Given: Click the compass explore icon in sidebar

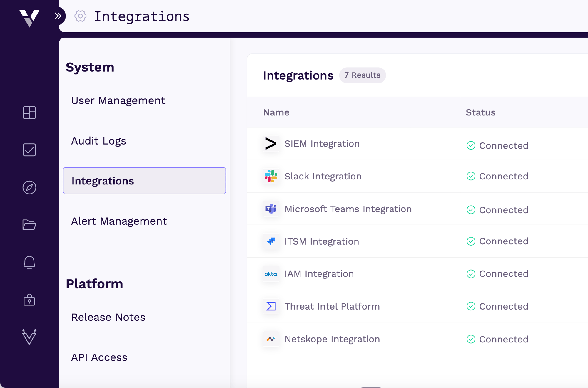Looking at the screenshot, I should [x=29, y=187].
